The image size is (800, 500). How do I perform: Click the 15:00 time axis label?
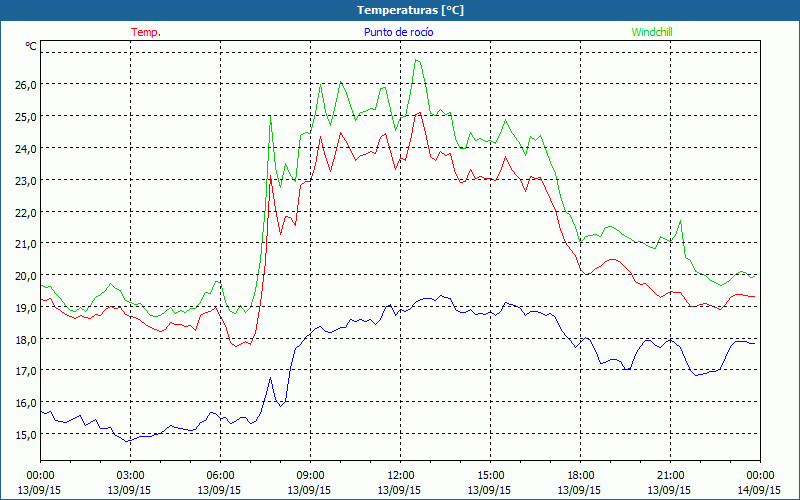click(490, 476)
